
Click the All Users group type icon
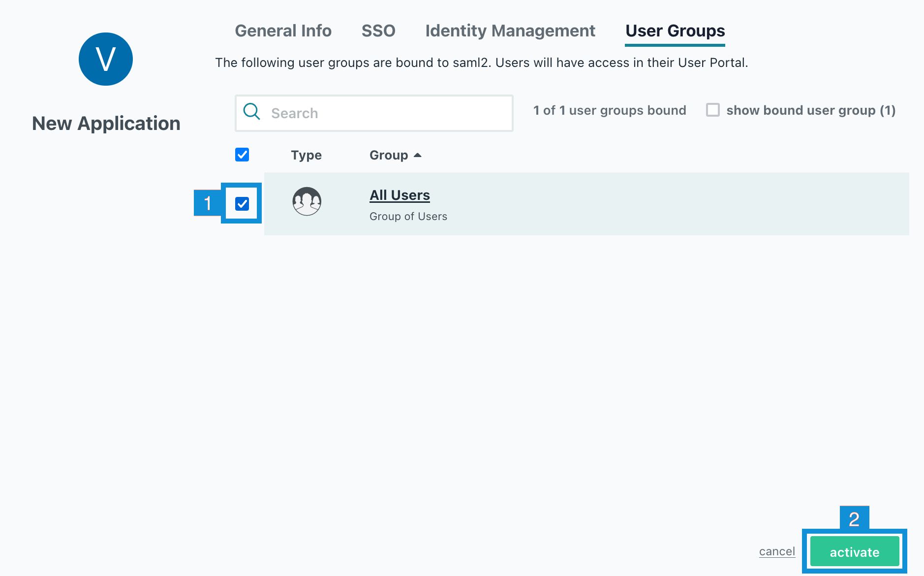pos(307,201)
